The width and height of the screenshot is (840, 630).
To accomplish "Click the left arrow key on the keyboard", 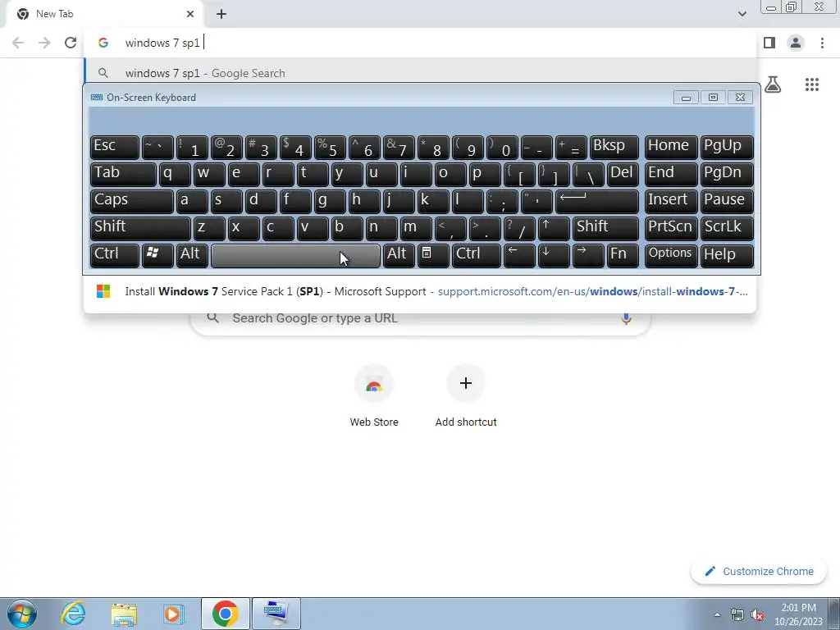I will pos(519,255).
